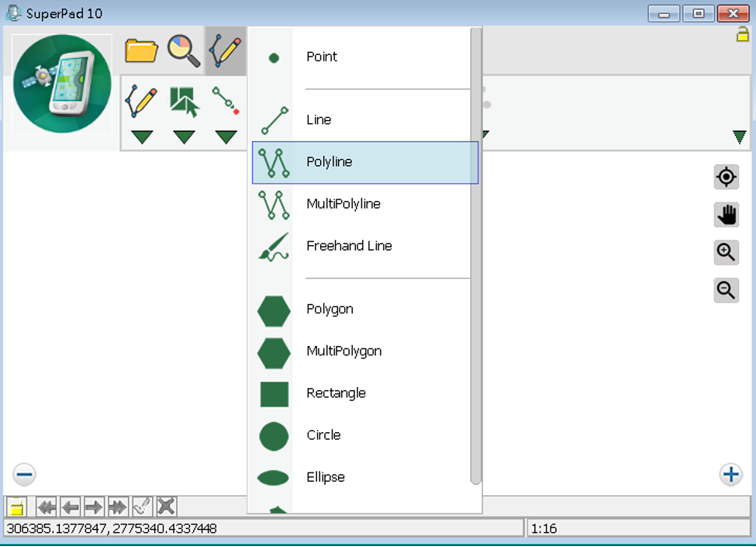This screenshot has height=547, width=756.
Task: Go to first extent with double left arrow
Action: [x=47, y=507]
